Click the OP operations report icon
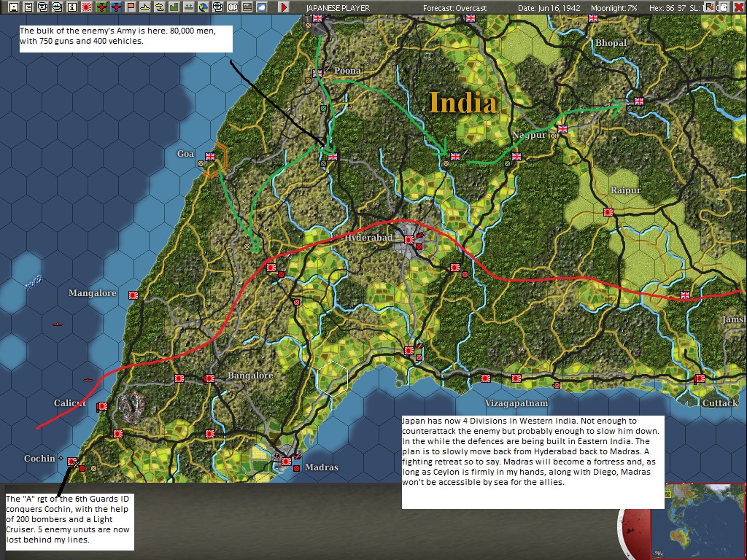 tap(233, 7)
